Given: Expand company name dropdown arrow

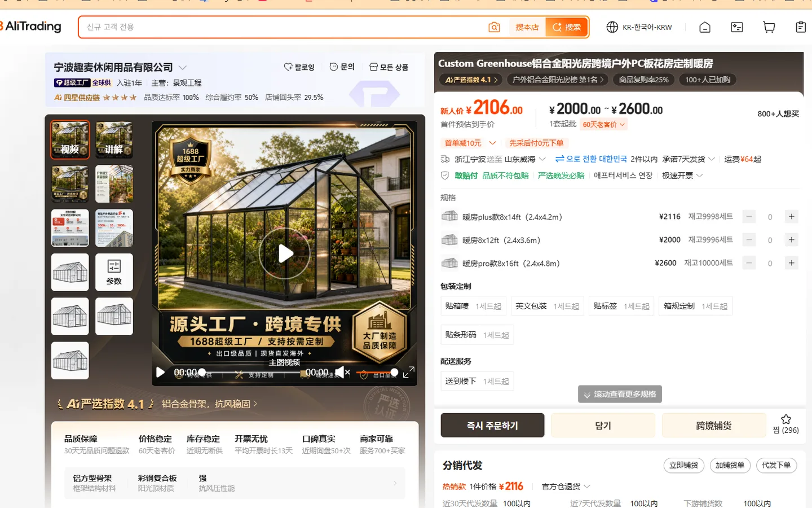Looking at the screenshot, I should click(183, 68).
